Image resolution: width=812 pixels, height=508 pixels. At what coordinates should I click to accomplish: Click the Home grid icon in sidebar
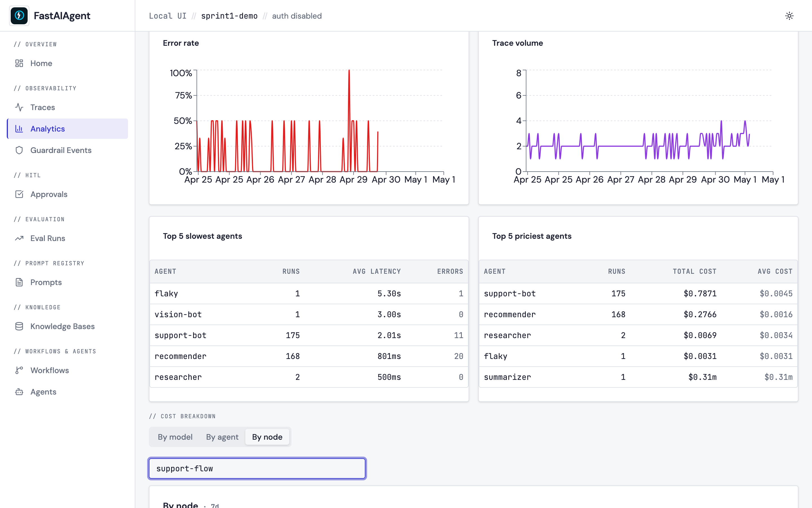(x=19, y=63)
